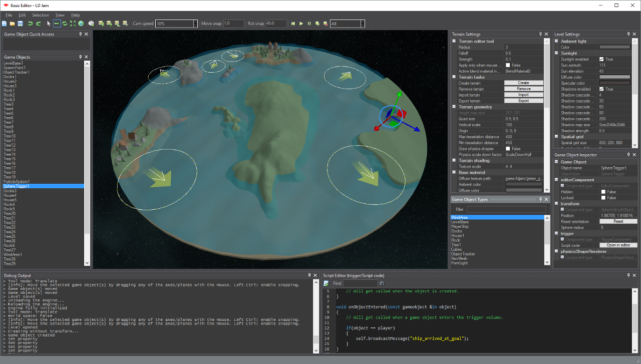Viewport: 641px width, 364px height.
Task: Click the Redo arrow icon
Action: point(39,24)
